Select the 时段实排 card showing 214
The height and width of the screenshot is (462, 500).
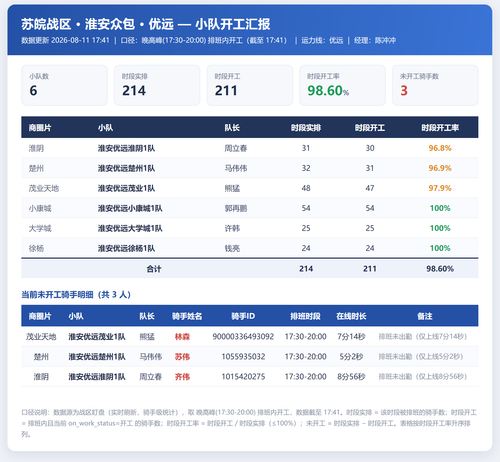click(x=157, y=85)
